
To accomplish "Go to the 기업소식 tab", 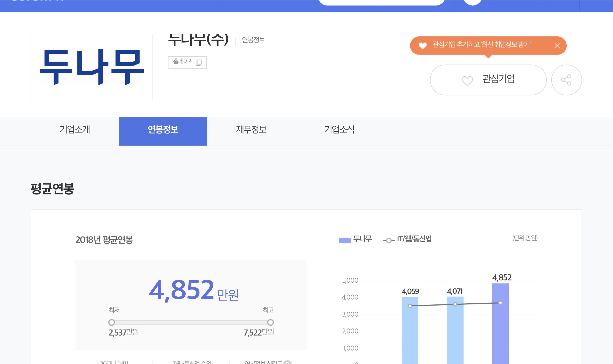I will pyautogui.click(x=339, y=130).
